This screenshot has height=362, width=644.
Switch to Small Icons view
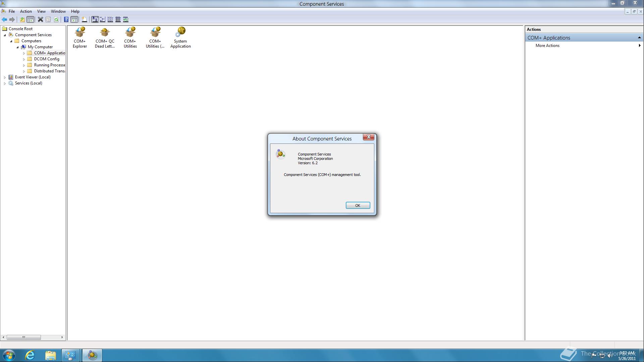point(103,19)
